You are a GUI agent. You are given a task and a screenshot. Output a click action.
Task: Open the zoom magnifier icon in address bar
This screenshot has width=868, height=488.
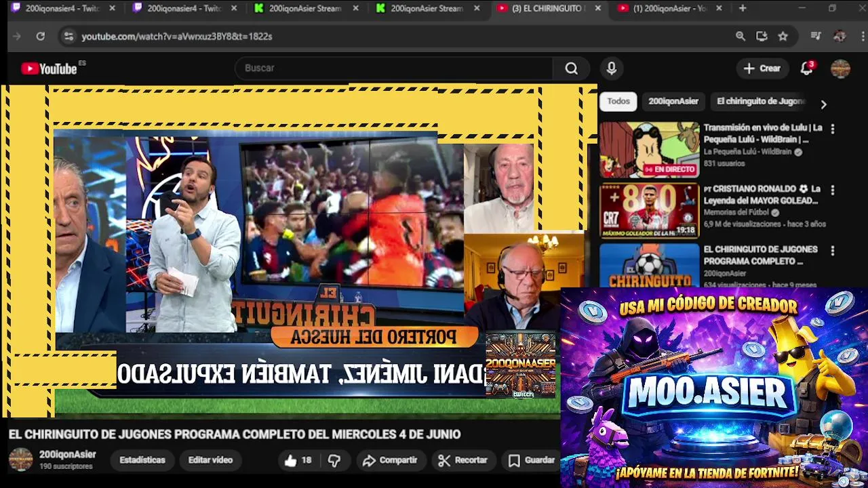[741, 36]
